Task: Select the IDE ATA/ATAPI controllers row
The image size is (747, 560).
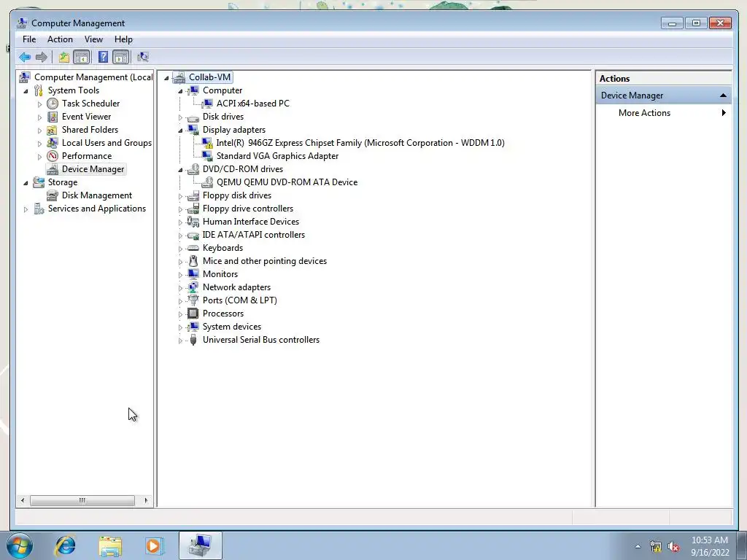Action: 253,235
